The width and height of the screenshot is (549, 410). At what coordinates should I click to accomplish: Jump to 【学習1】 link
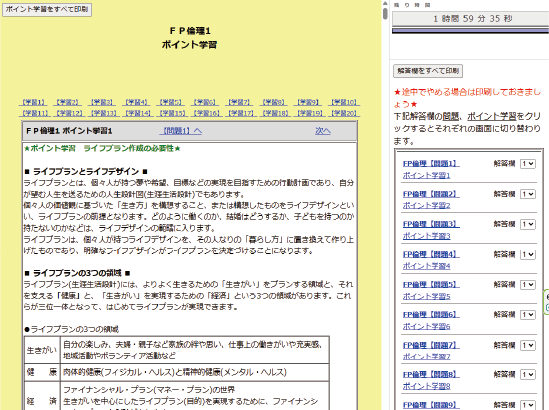pyautogui.click(x=33, y=102)
